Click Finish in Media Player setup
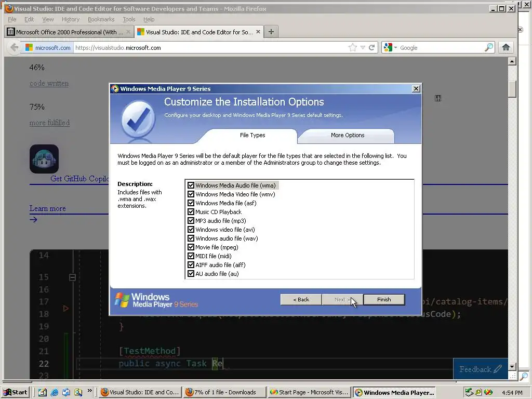Screen dimensions: 532x399 coord(384,300)
